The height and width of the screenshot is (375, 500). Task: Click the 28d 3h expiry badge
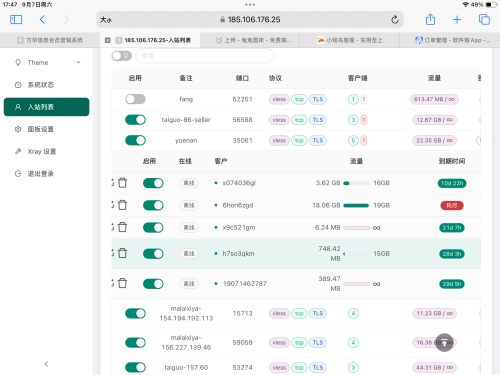coord(452,254)
